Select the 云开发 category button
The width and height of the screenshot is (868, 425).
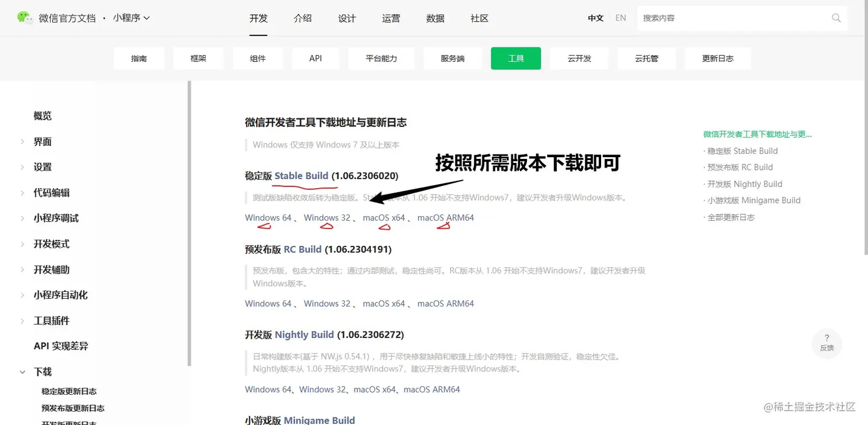[x=579, y=59]
